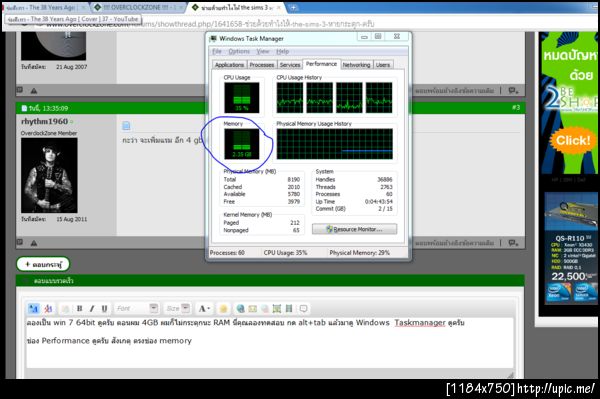Click the insert link globe icon

(x=240, y=308)
